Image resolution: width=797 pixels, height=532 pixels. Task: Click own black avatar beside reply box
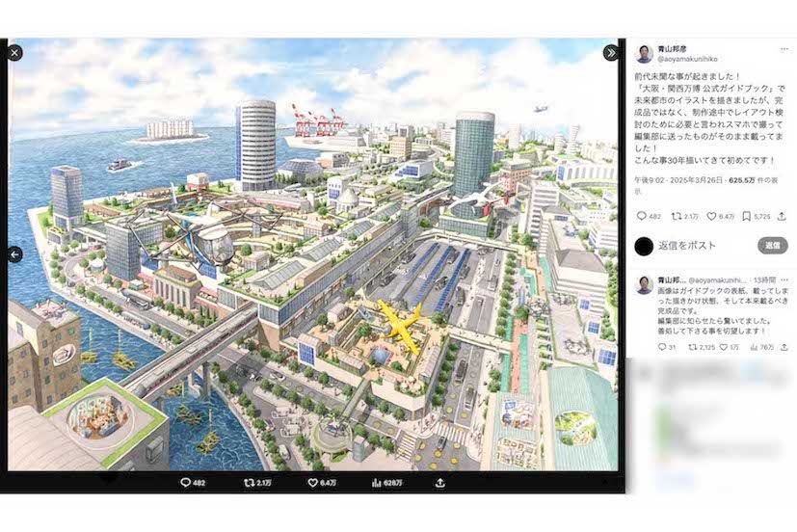(644, 247)
